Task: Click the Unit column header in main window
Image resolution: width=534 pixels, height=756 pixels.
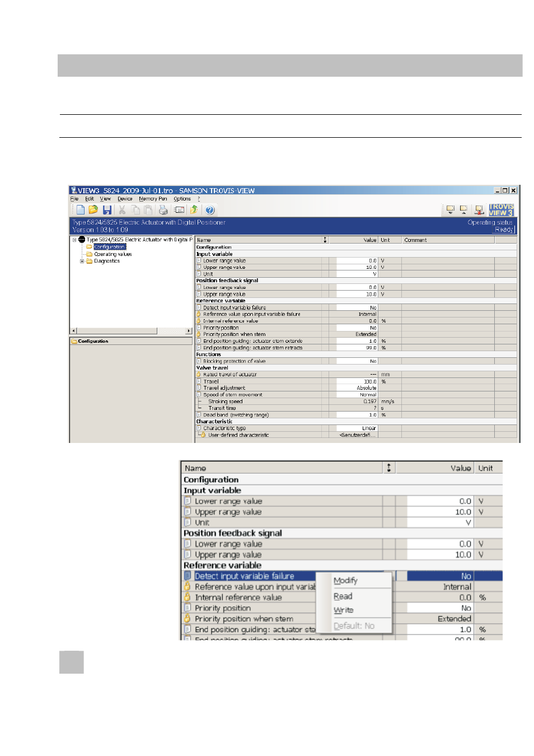Action: coord(390,240)
